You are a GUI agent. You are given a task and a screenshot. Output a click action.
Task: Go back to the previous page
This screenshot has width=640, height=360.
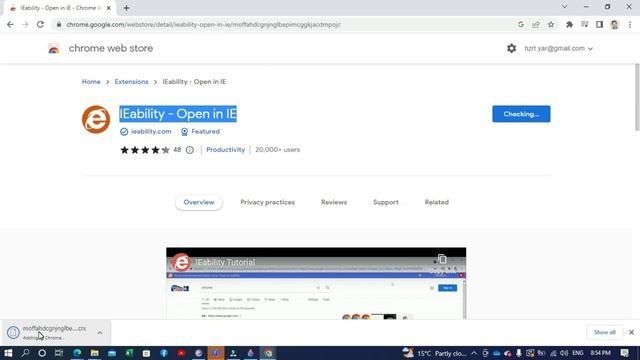(10, 24)
